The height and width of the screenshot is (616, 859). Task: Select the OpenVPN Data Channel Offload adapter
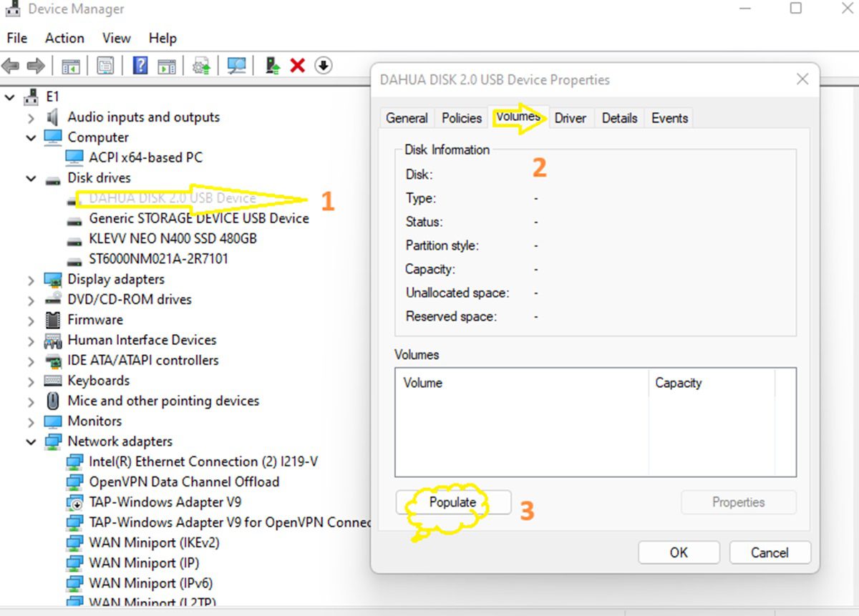pos(183,482)
